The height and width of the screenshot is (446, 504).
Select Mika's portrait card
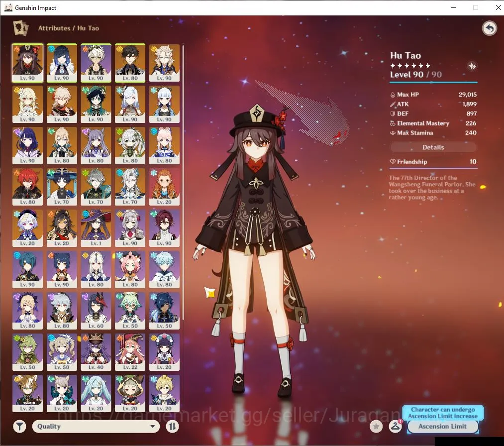[x=164, y=394]
